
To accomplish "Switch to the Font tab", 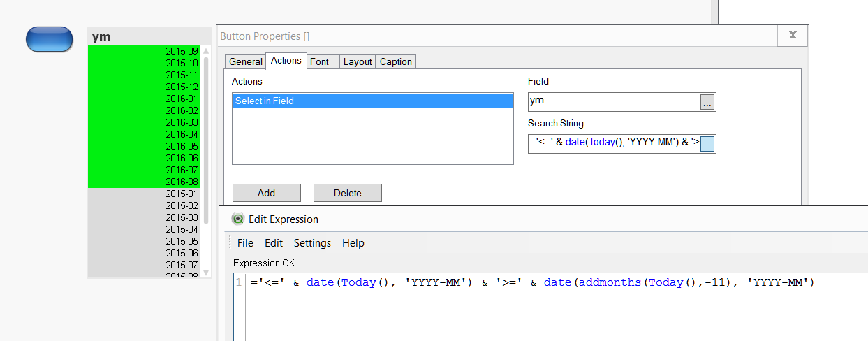I will [x=320, y=61].
